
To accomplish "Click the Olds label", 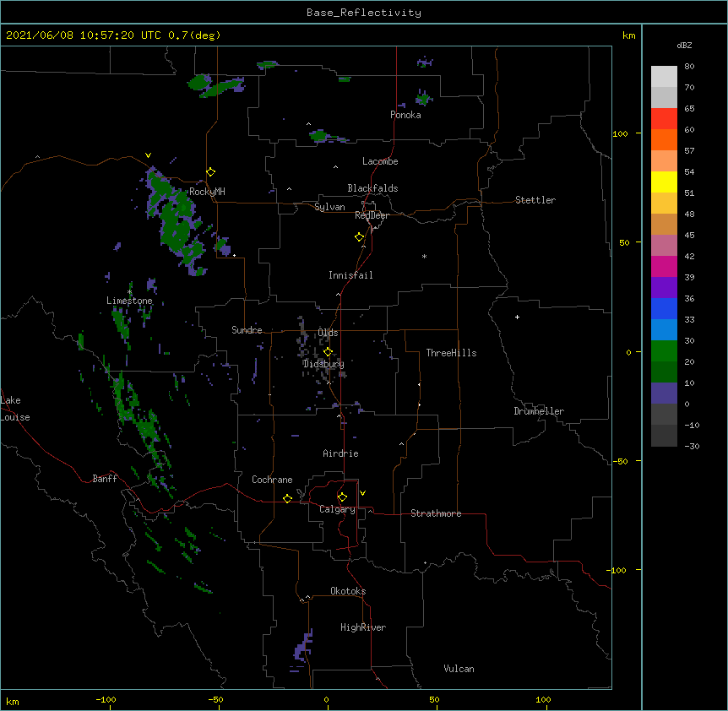I will click(328, 333).
